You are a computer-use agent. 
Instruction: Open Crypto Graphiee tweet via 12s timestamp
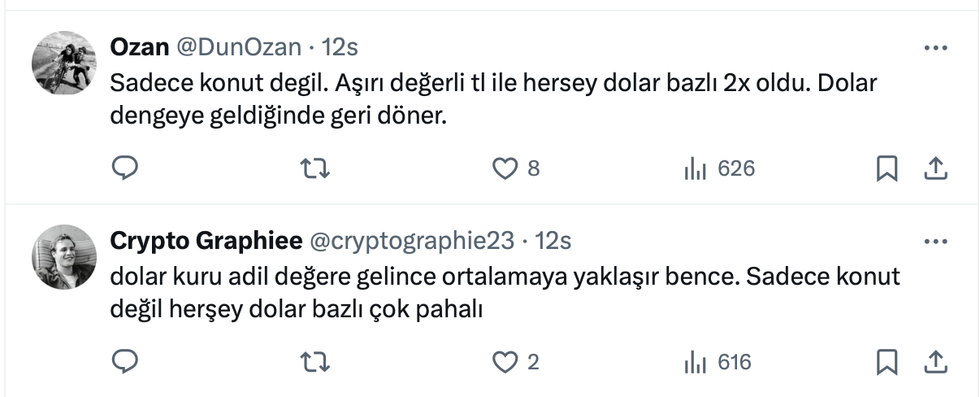point(555,242)
